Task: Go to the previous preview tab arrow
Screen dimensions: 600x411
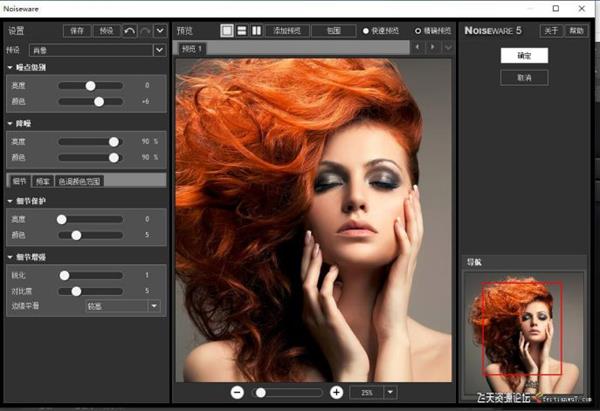Action: click(419, 47)
